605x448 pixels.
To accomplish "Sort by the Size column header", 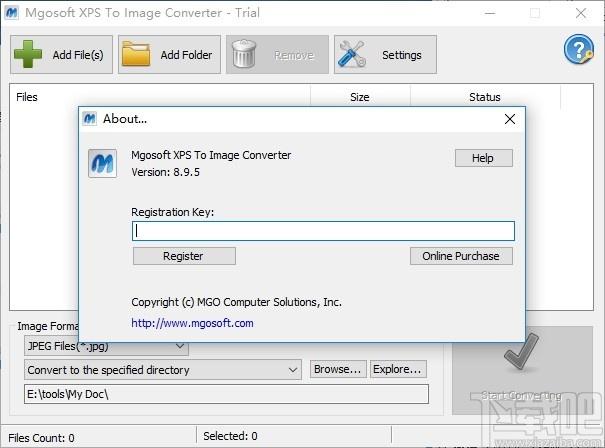I will pos(359,97).
